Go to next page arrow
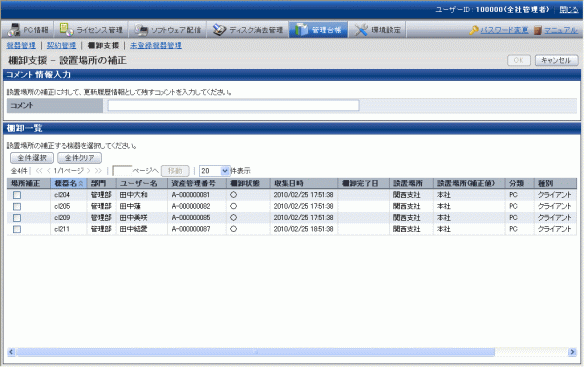This screenshot has width=584, height=367. click(x=89, y=171)
